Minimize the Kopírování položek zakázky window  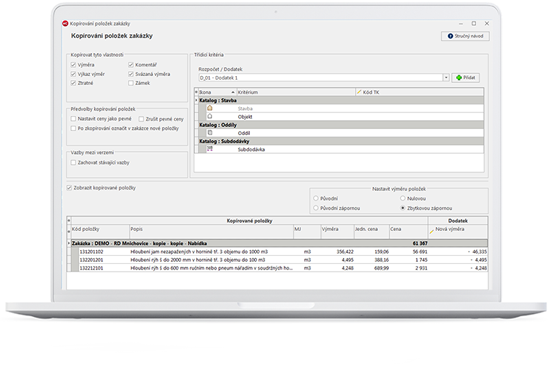click(x=461, y=24)
